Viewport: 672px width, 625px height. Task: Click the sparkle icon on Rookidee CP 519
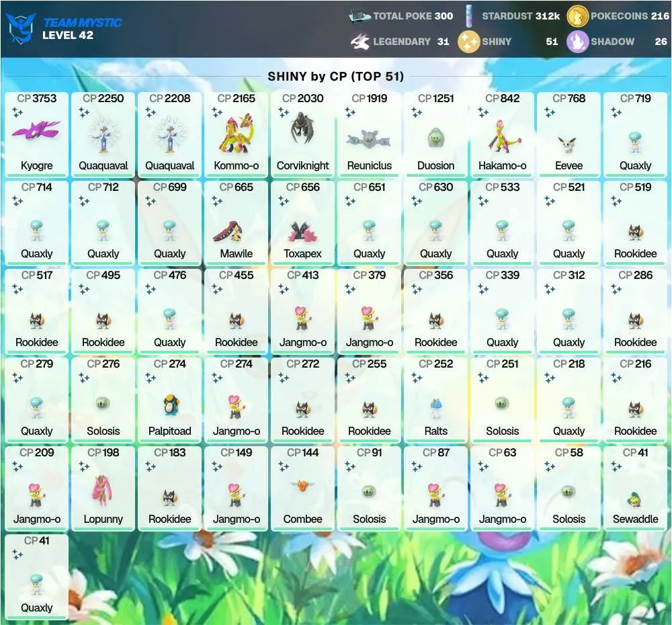point(616,201)
